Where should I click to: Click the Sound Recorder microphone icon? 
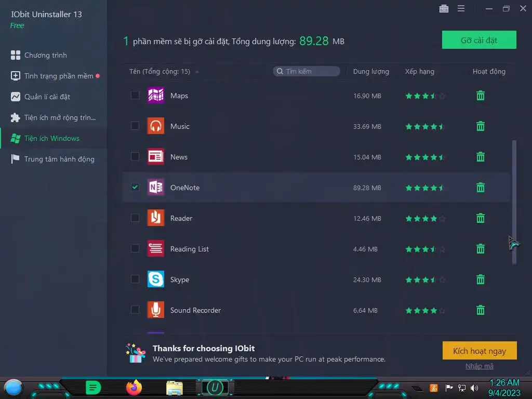point(156,310)
